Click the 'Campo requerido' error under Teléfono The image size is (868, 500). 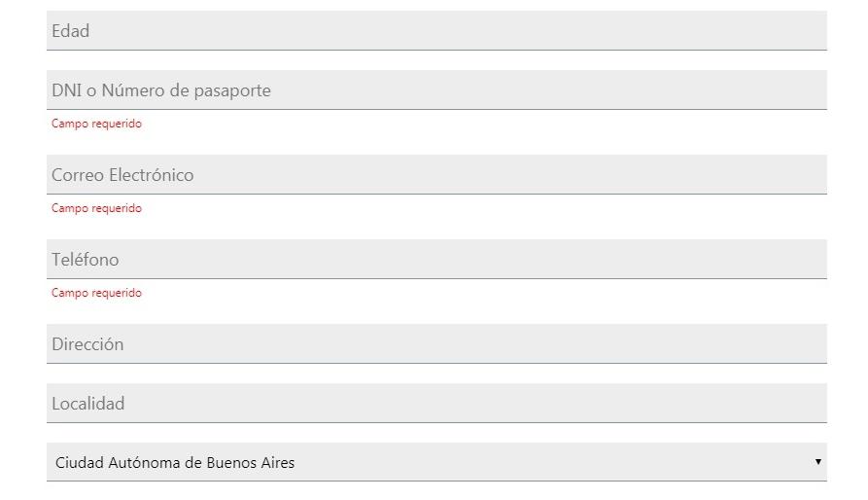[96, 293]
